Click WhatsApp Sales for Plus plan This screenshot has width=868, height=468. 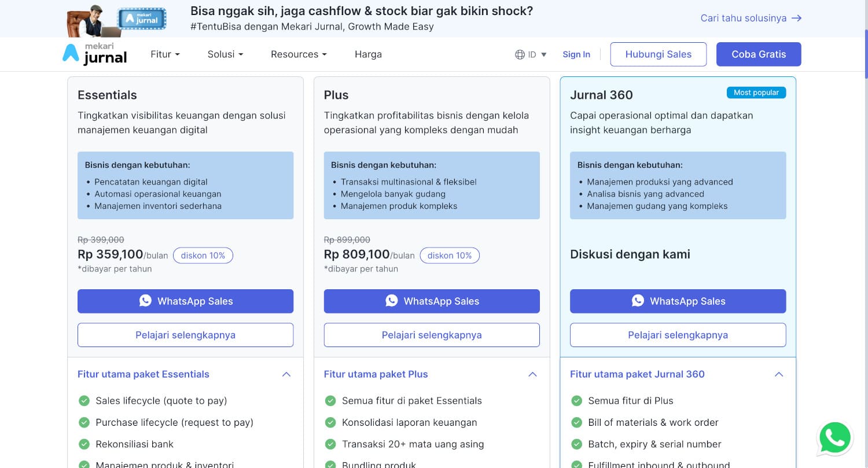coord(432,301)
